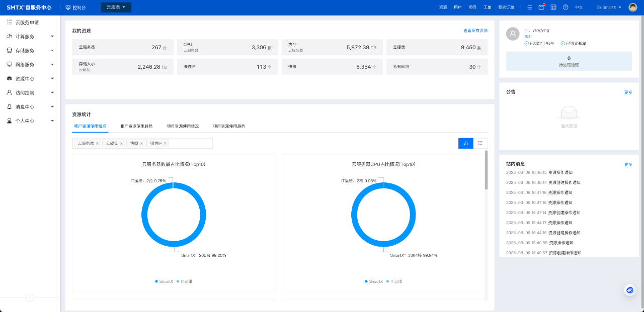Open the 云服务 dropdown in header
Screen dimensions: 644x312
[116, 8]
